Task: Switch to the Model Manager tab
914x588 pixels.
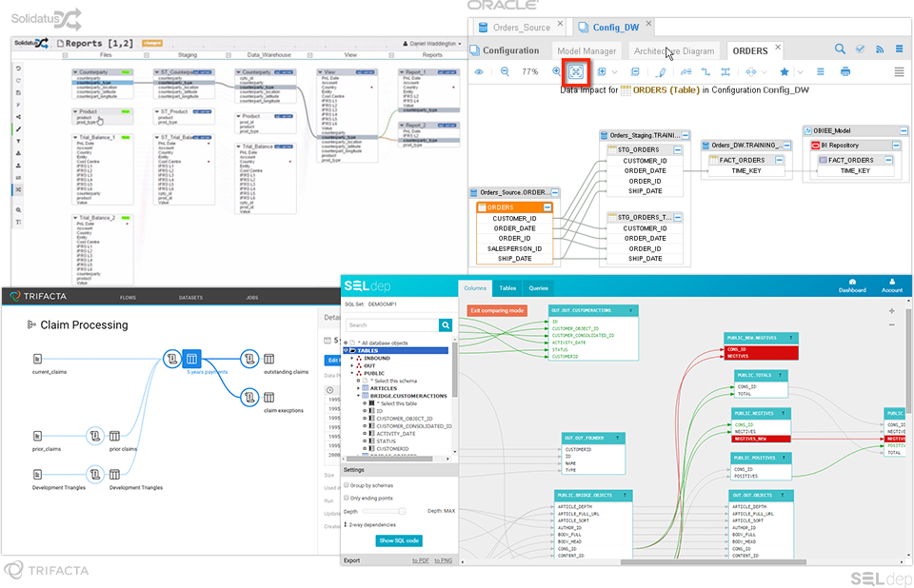Action: click(x=586, y=50)
